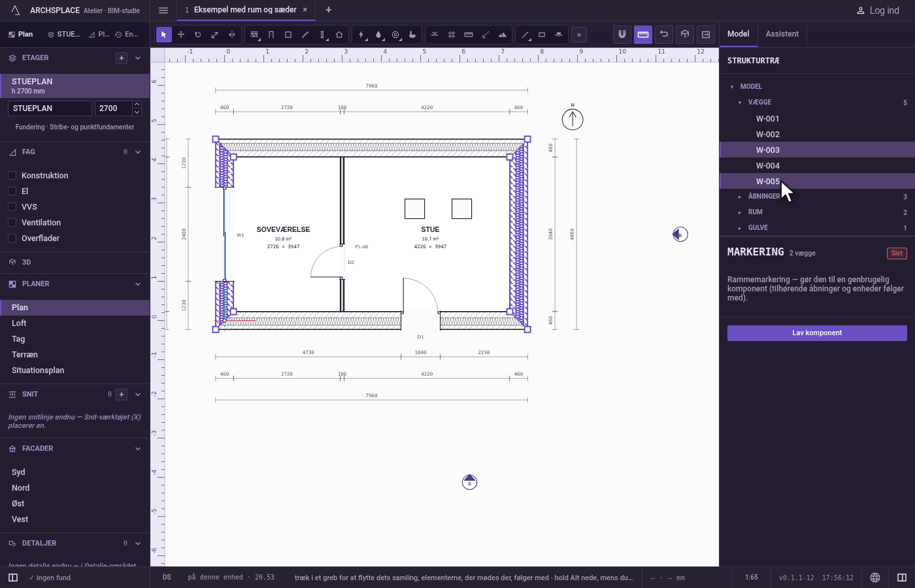Enable the Konstruktion checkbox
The height and width of the screenshot is (588, 915).
(x=12, y=175)
